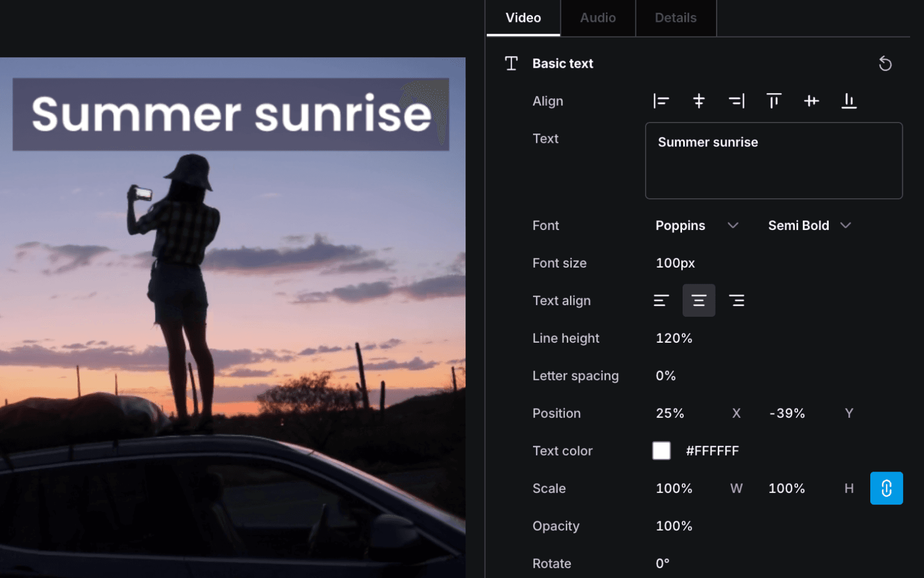The width and height of the screenshot is (924, 578).
Task: Select the Summer sunrise title on the preview
Action: [x=231, y=114]
